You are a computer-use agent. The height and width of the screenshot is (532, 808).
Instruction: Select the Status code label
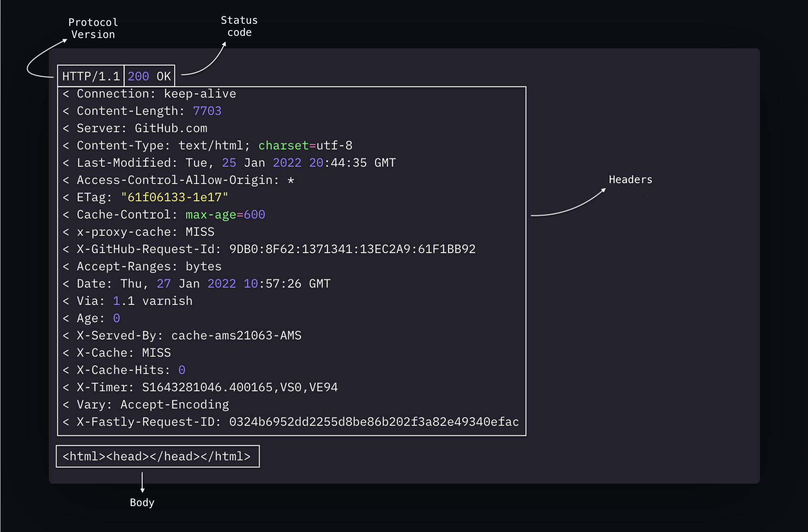point(239,26)
